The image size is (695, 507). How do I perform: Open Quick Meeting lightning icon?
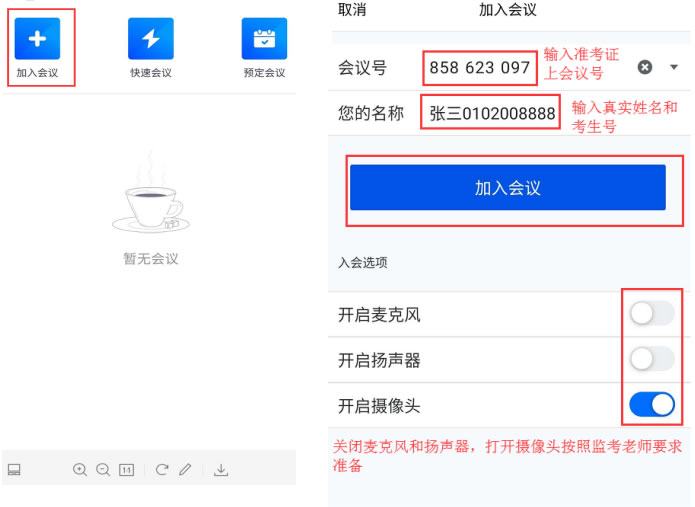(x=150, y=39)
